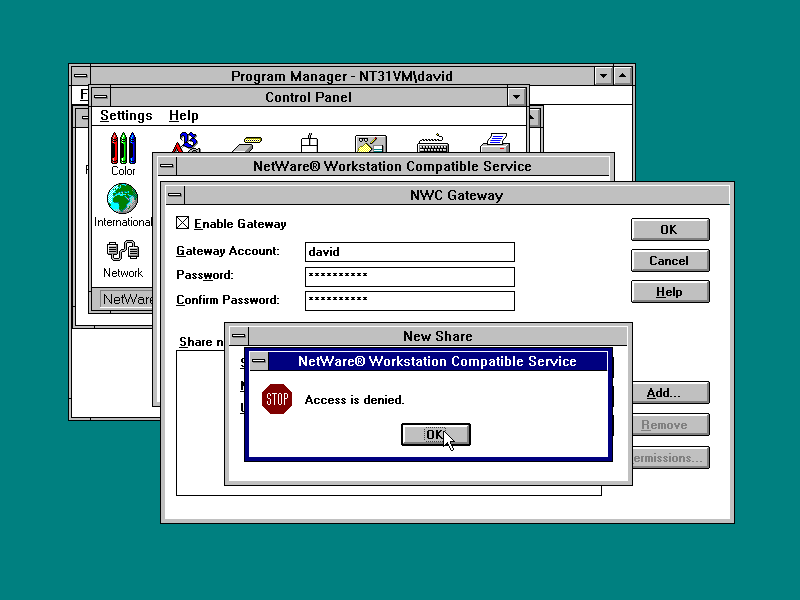Open the New Share system menu box
This screenshot has height=600, width=800.
pyautogui.click(x=238, y=336)
